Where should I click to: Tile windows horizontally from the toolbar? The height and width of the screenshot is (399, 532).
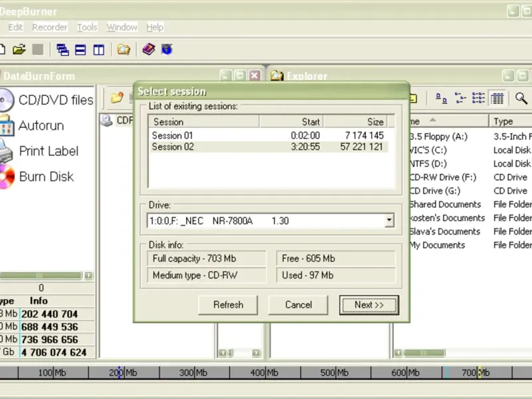(80, 49)
